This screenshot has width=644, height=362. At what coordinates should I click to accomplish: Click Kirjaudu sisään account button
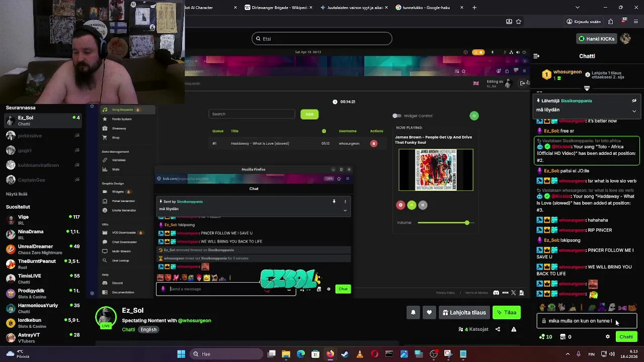(x=584, y=22)
